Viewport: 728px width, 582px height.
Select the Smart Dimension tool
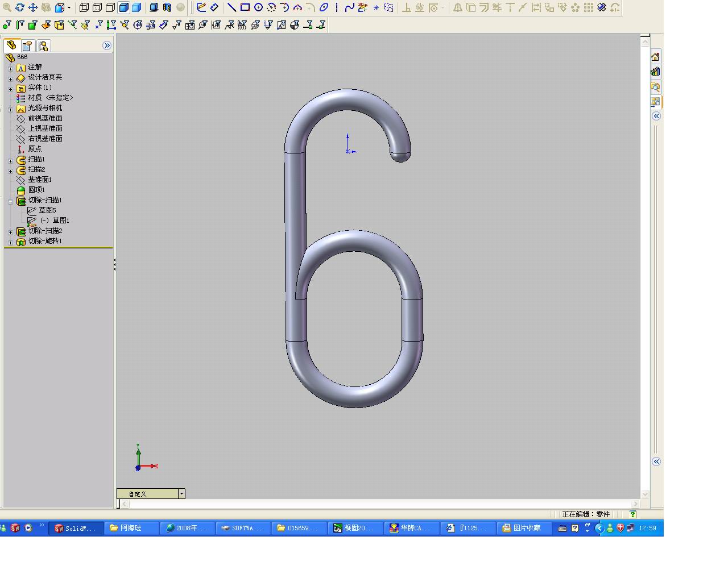pyautogui.click(x=214, y=7)
